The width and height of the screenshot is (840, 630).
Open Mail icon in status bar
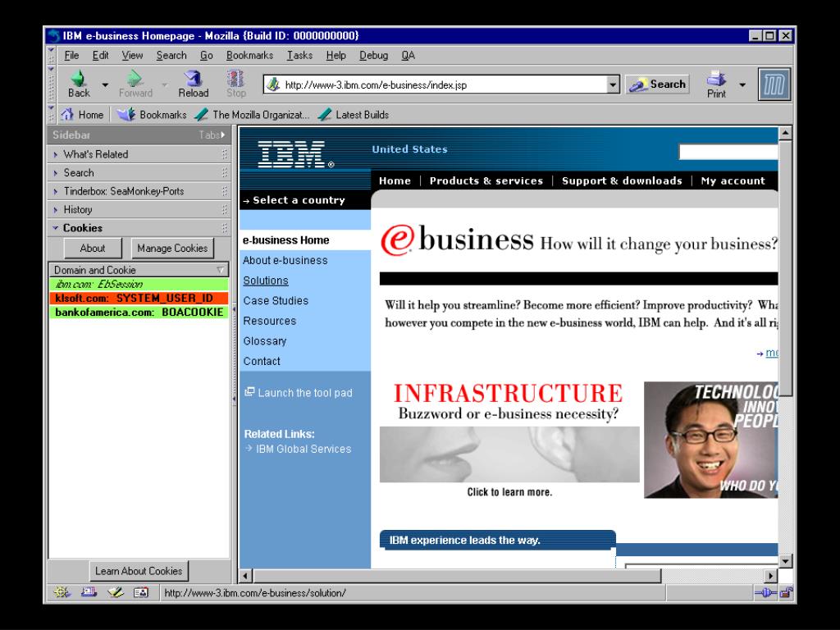(x=89, y=592)
